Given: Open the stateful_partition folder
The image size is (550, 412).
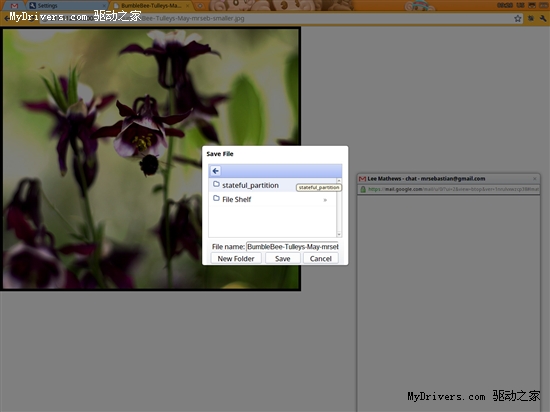Looking at the screenshot, I should [273, 185].
